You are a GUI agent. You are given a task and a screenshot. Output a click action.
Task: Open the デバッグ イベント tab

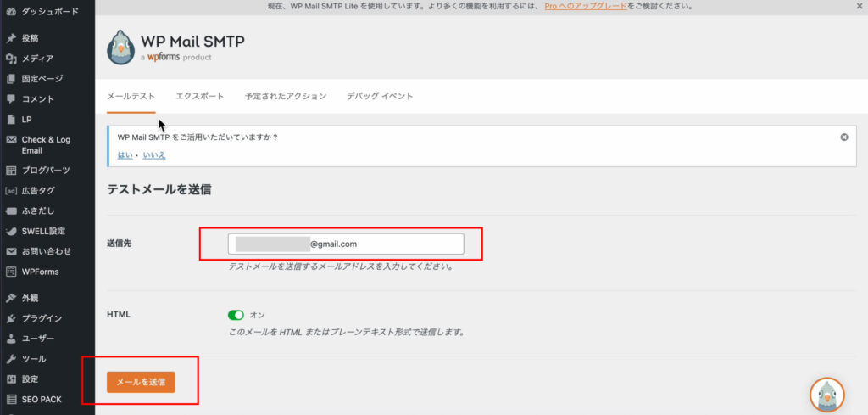(380, 96)
